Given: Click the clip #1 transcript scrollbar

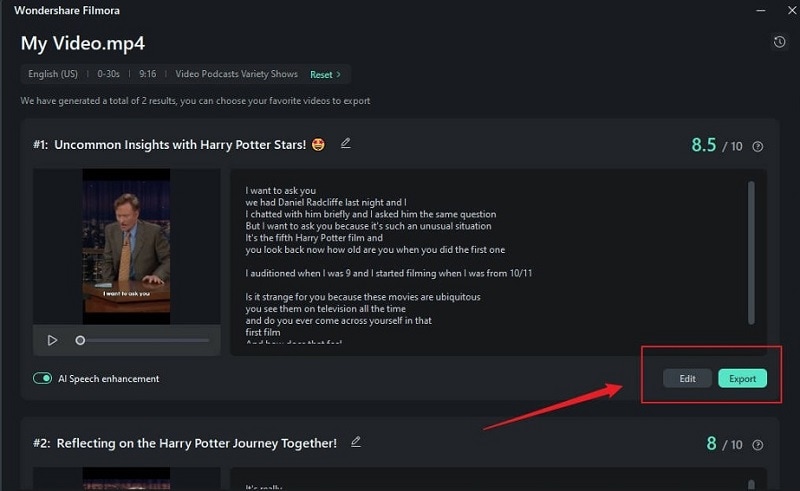Looking at the screenshot, I should pos(751,253).
